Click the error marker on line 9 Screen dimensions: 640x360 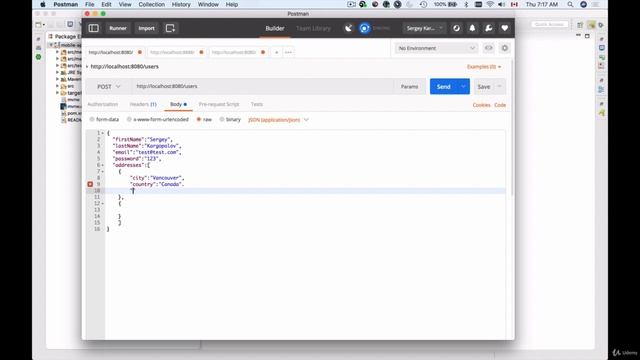90,184
